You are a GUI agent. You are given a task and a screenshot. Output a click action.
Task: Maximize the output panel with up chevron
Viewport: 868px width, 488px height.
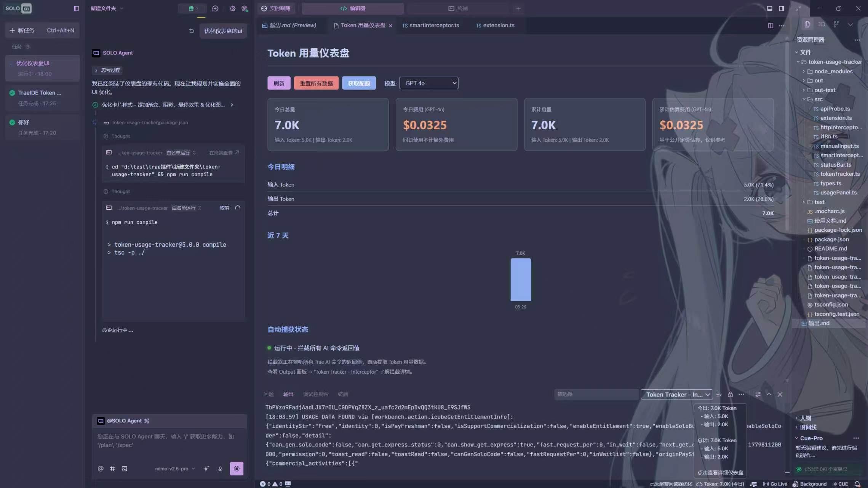(769, 394)
